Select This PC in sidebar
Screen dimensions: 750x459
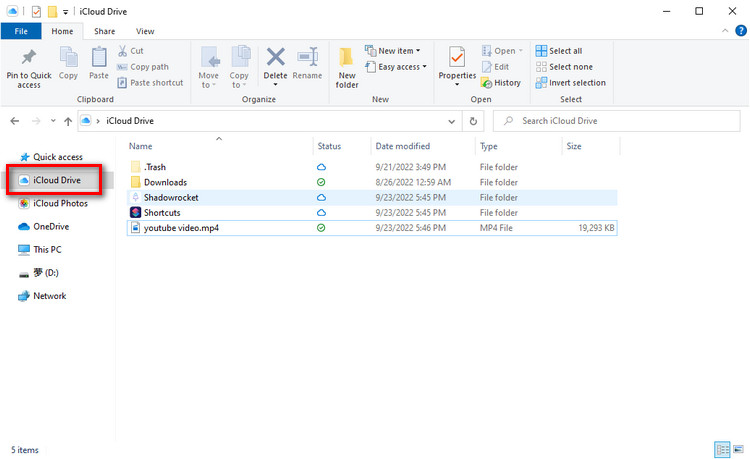pos(40,250)
